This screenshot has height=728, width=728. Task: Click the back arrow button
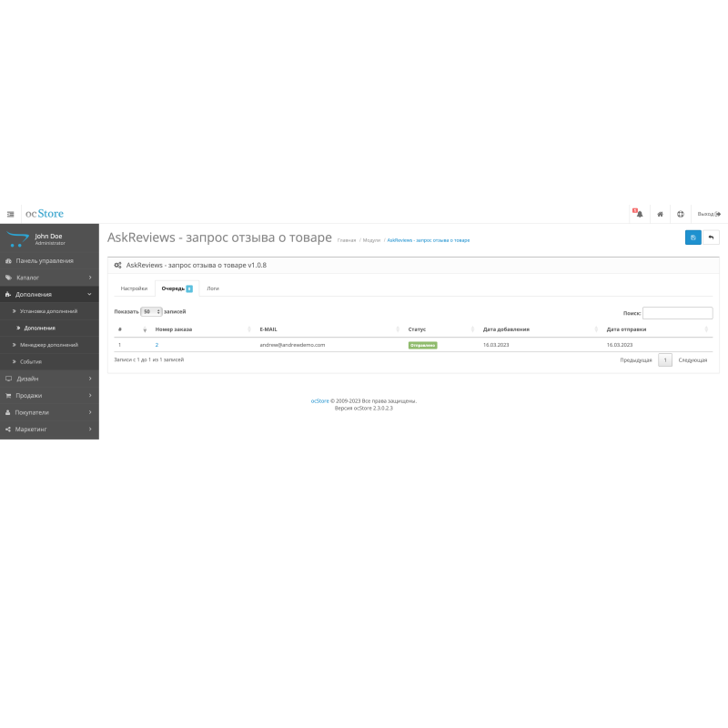pyautogui.click(x=711, y=238)
